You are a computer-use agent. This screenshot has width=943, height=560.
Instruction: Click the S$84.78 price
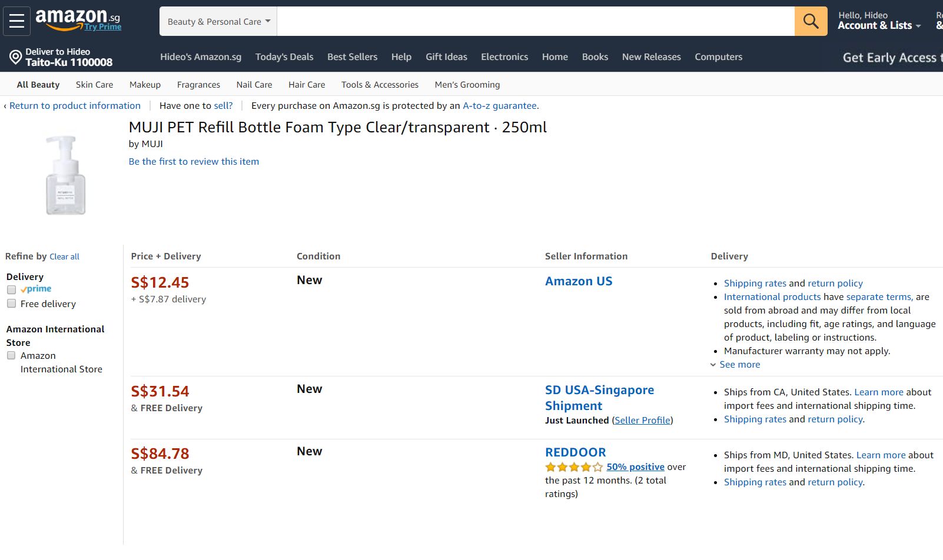(x=160, y=454)
